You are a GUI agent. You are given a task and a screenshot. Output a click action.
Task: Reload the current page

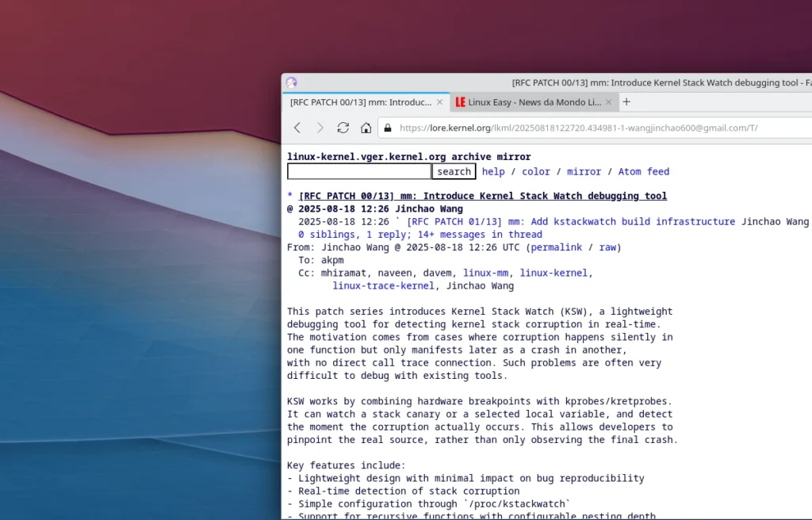tap(343, 127)
